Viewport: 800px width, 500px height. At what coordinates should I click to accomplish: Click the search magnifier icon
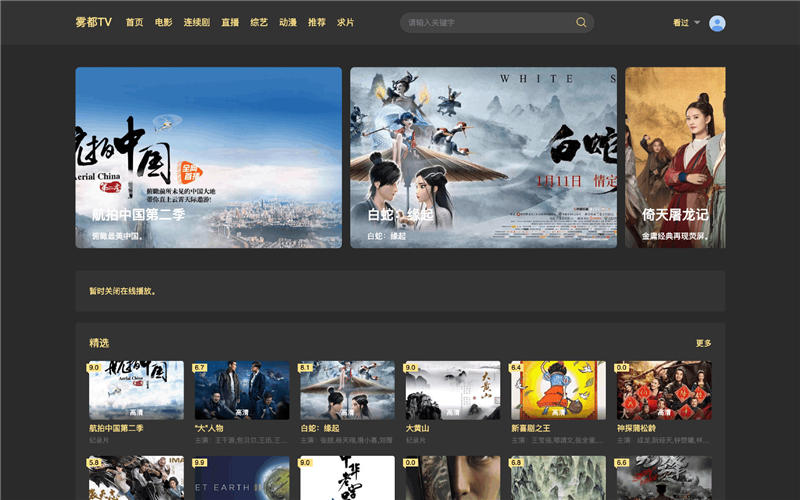pyautogui.click(x=581, y=22)
